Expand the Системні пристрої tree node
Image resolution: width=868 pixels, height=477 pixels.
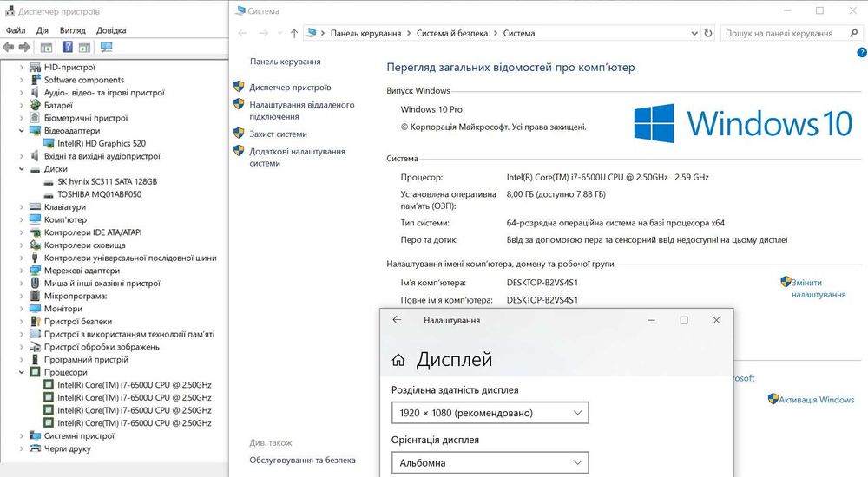pos(22,435)
